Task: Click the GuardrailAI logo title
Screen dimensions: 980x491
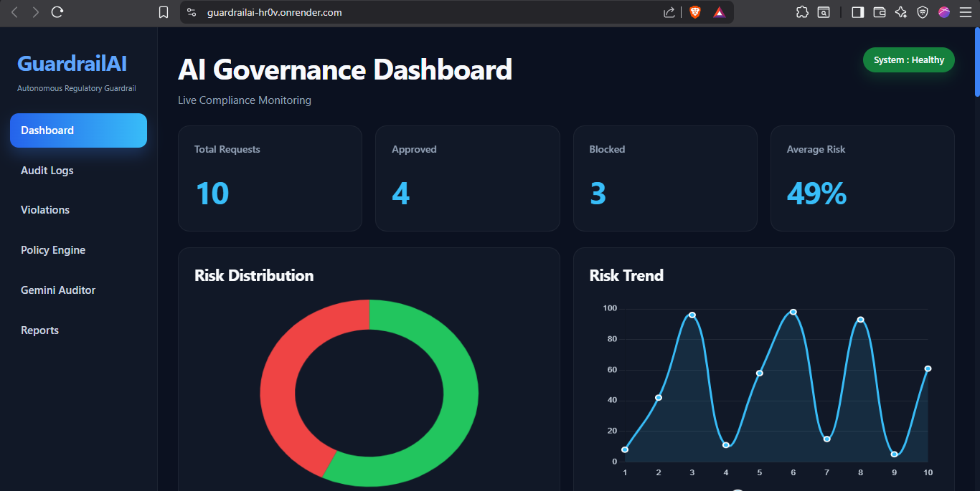Action: [x=72, y=63]
